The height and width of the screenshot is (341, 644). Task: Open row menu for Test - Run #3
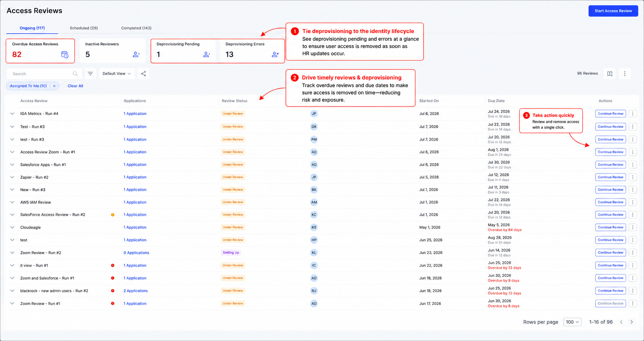(632, 127)
